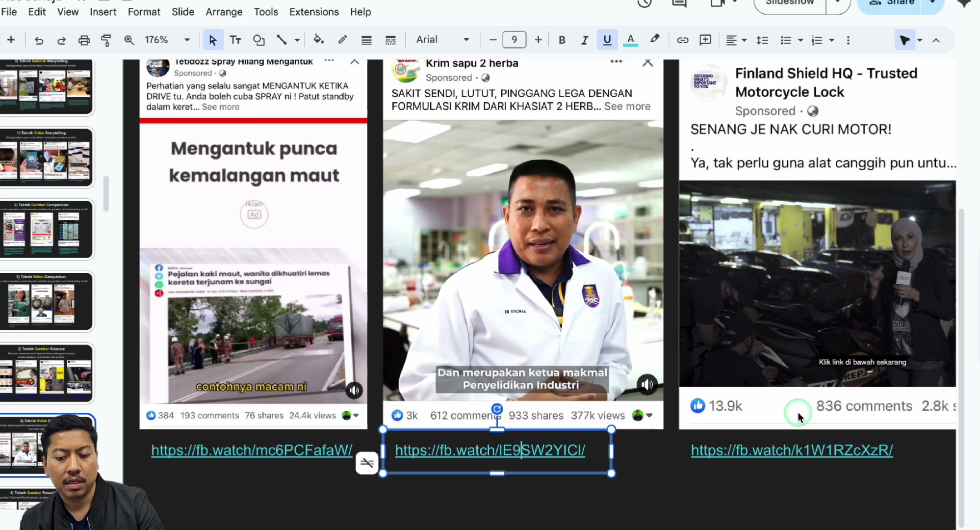Click the remove link icon beside textbox
980x530 pixels.
(x=367, y=463)
